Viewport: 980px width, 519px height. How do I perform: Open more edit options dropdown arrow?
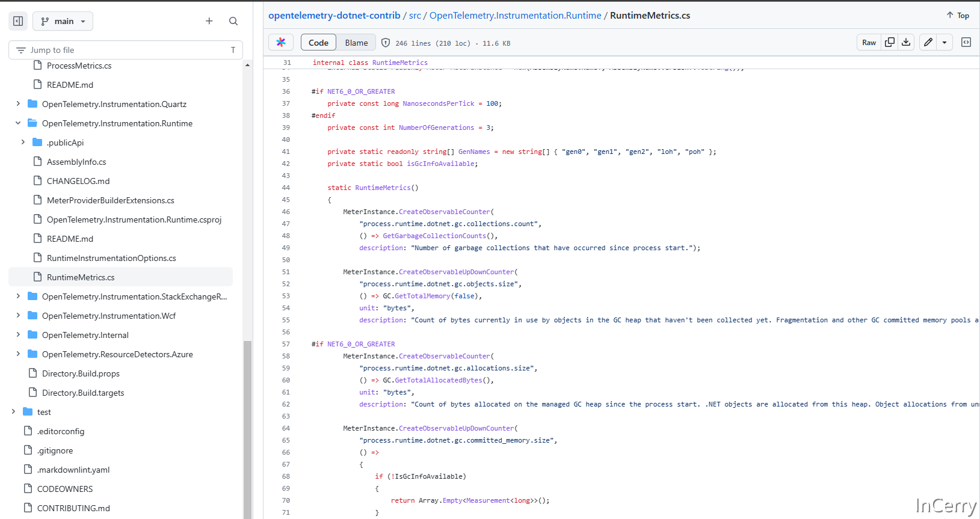pyautogui.click(x=945, y=43)
